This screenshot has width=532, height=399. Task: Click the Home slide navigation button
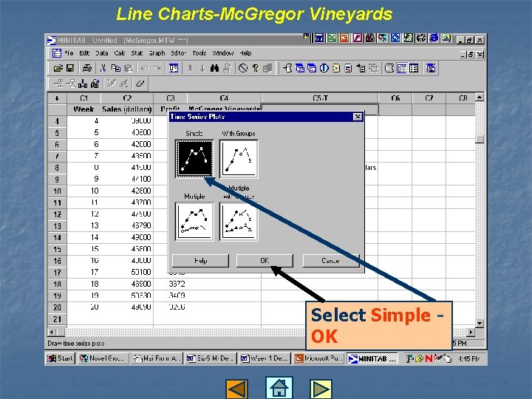[x=279, y=387]
